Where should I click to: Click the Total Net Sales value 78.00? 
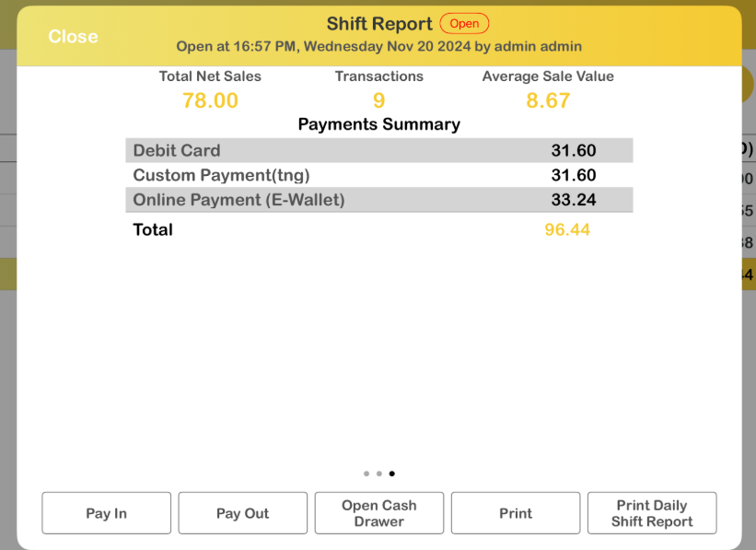coord(210,100)
